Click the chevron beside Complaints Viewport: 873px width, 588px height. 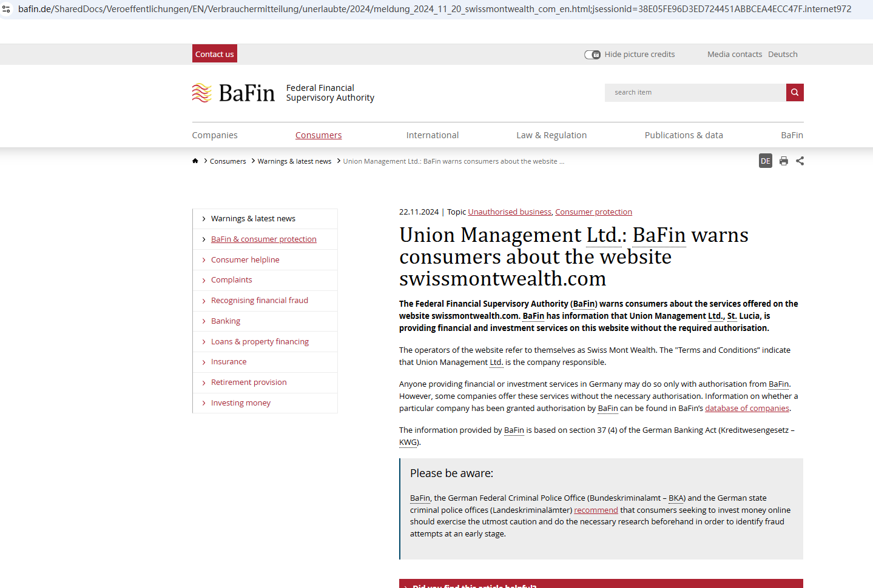tap(204, 280)
